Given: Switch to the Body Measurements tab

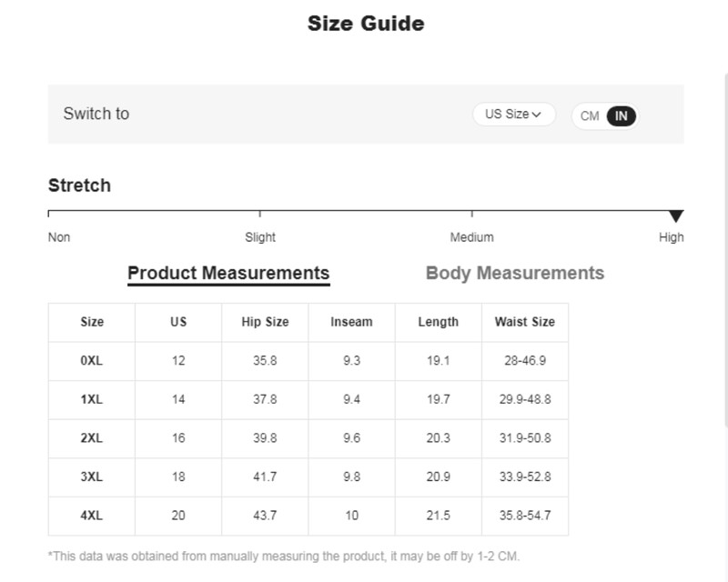Looking at the screenshot, I should tap(514, 273).
